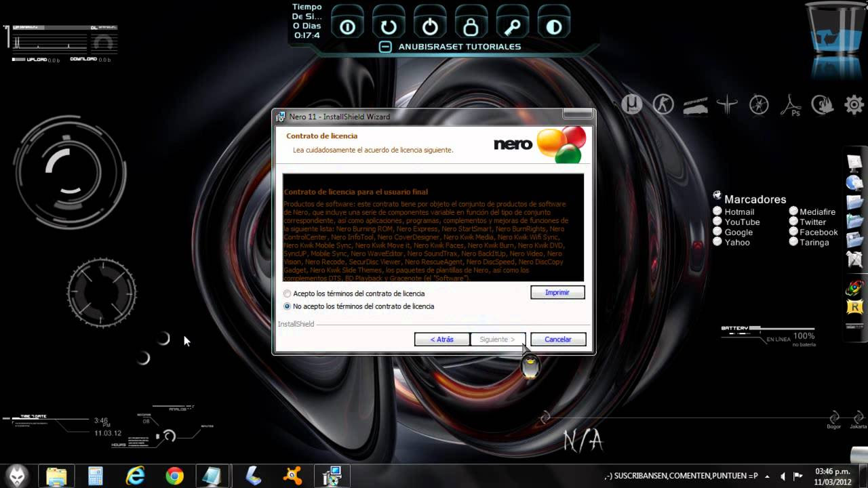
Task: Click the globe icon beside Marcadores
Action: (x=717, y=196)
